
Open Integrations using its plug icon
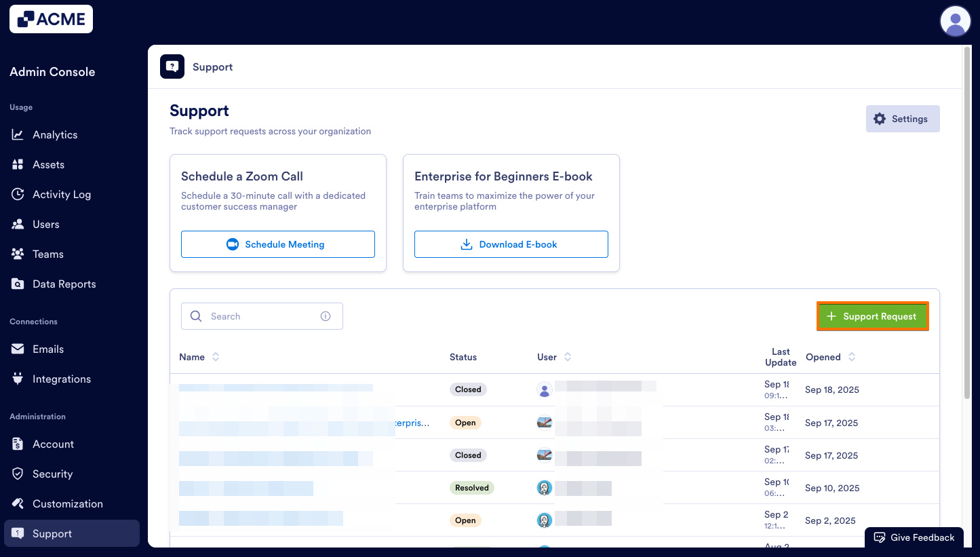[18, 379]
